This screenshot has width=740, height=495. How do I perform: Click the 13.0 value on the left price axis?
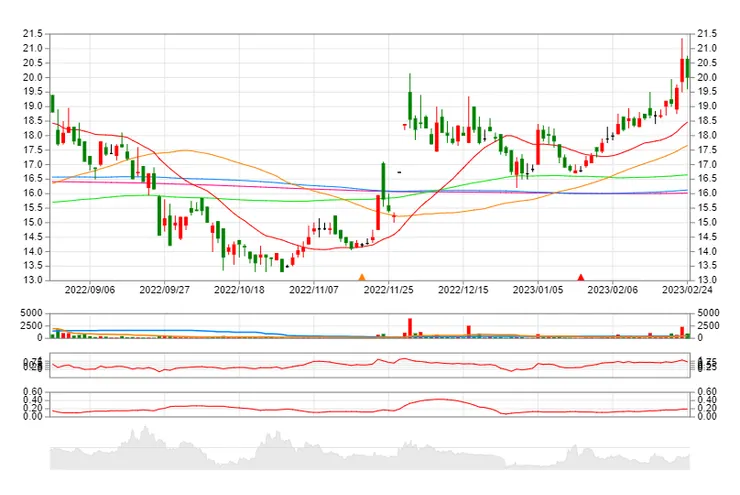click(33, 280)
